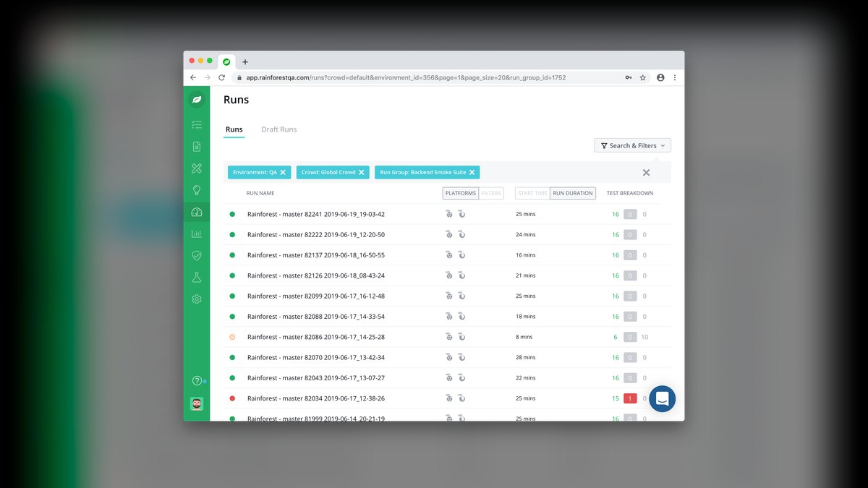Open run Rainforest - master 82137
This screenshot has height=488, width=868.
tap(316, 255)
